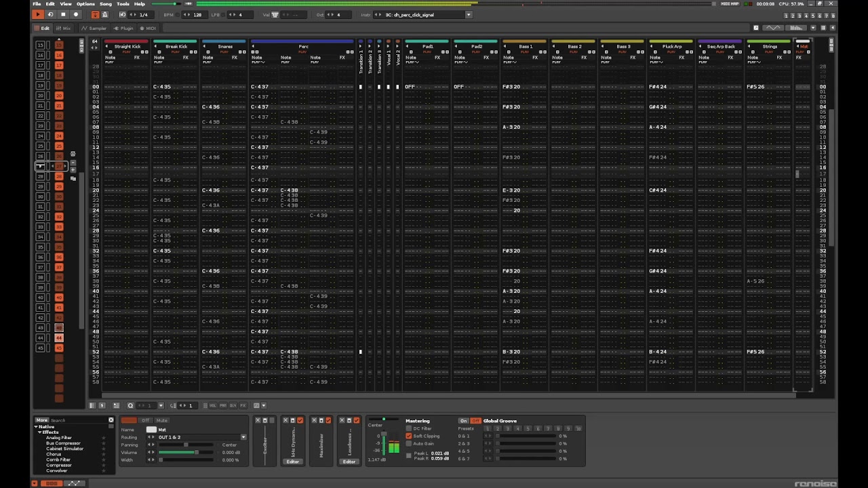Toggle PLAY mute state on Perc track
The width and height of the screenshot is (868, 488).
(x=303, y=52)
